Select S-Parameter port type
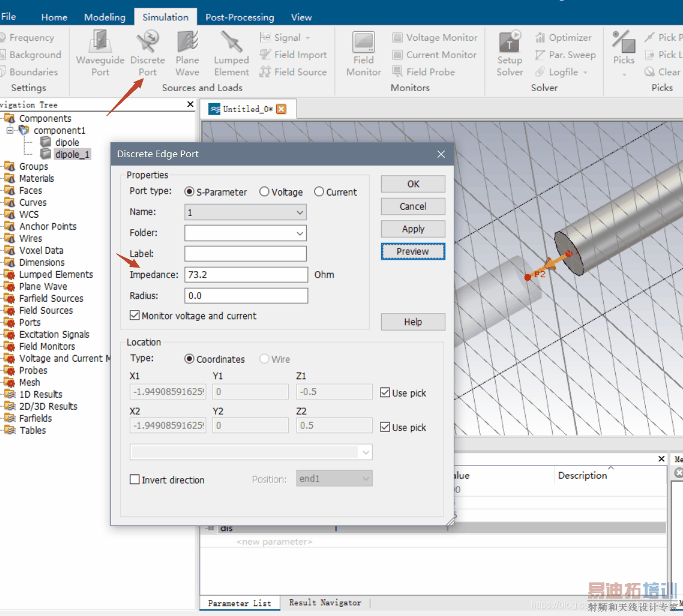683x616 pixels. (x=189, y=191)
